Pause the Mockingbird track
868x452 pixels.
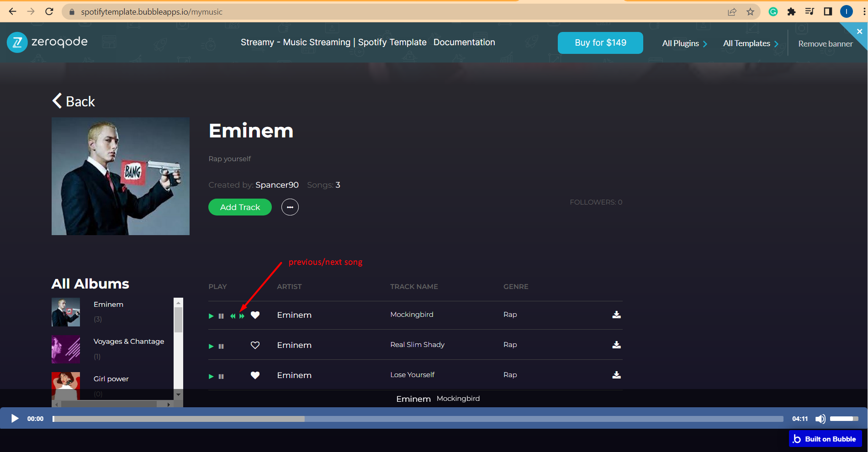tap(221, 316)
